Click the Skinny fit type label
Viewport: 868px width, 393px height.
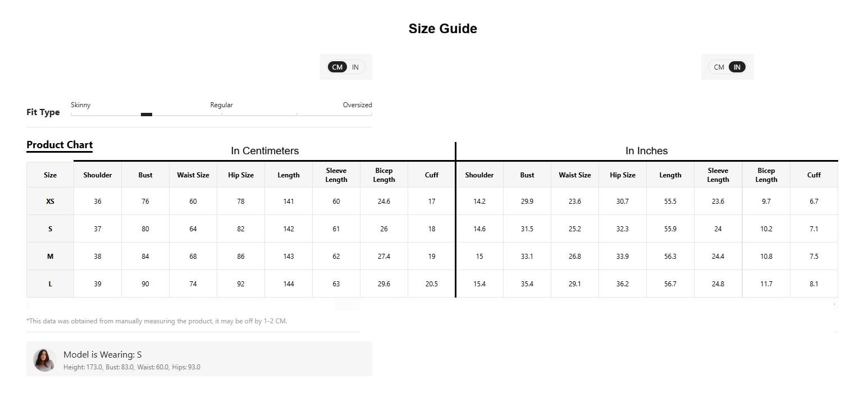tap(81, 105)
